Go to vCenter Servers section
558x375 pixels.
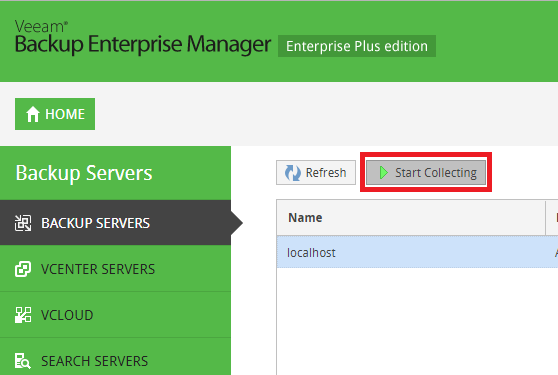[x=115, y=269]
